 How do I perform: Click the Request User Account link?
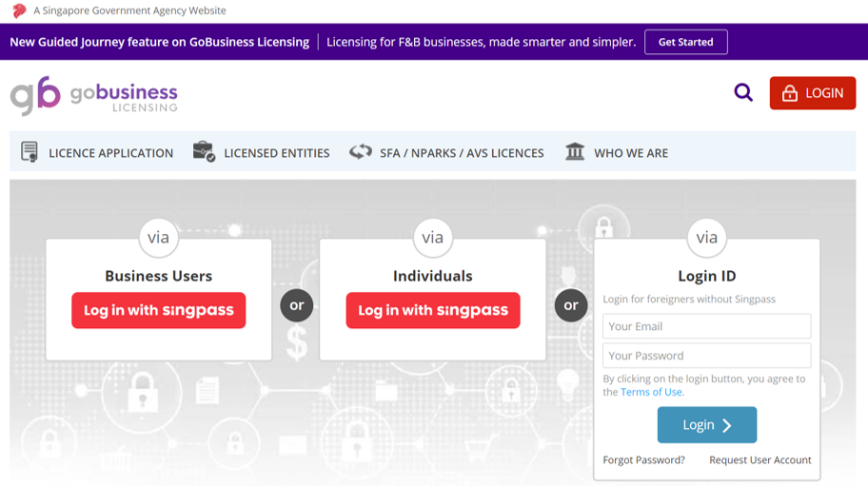pos(760,460)
